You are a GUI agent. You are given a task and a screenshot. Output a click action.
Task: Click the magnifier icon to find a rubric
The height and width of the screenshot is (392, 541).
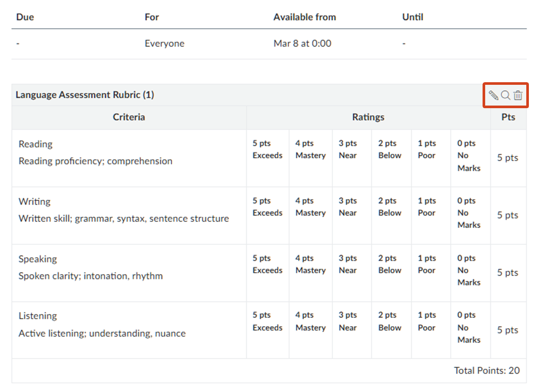pos(506,95)
